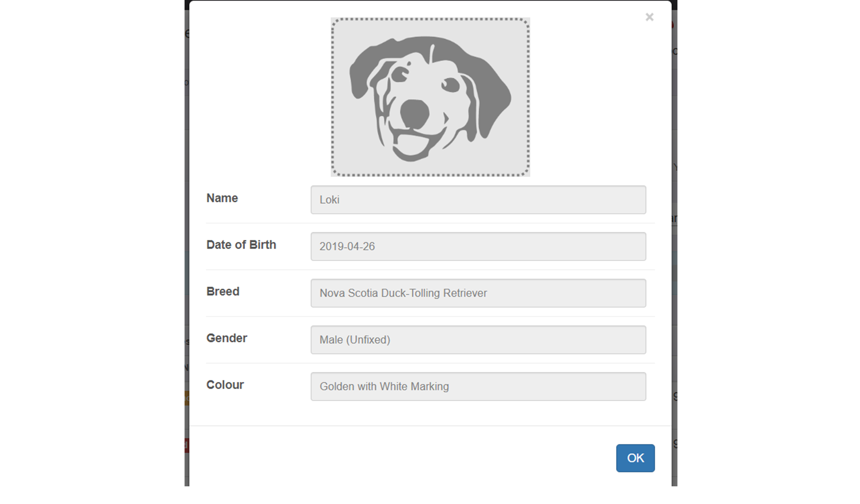Click the orange badge behind the dialog

point(187,398)
